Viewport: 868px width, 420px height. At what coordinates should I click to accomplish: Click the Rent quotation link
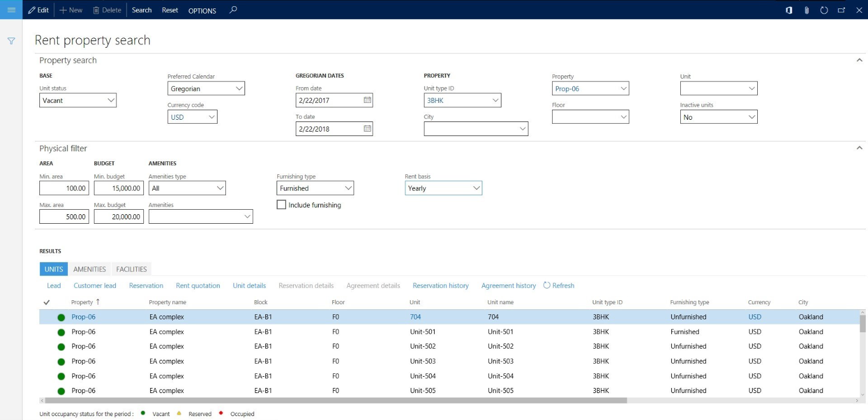point(198,286)
